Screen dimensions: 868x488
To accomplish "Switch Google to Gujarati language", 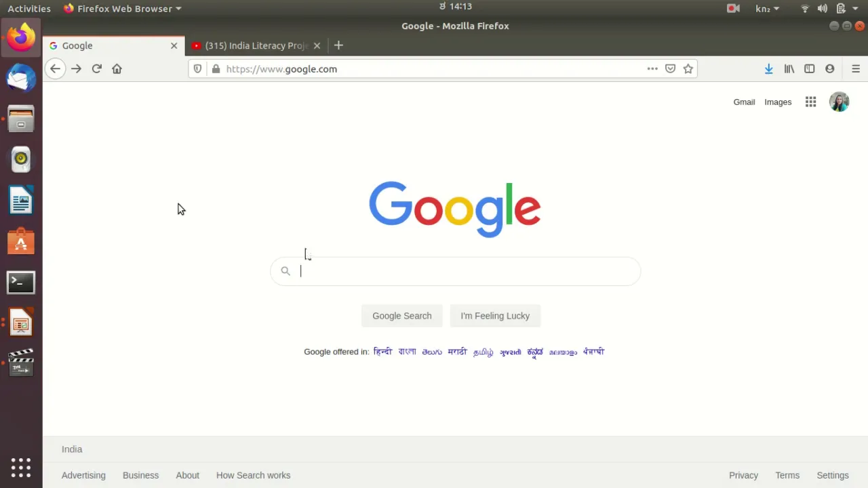I will click(x=511, y=352).
